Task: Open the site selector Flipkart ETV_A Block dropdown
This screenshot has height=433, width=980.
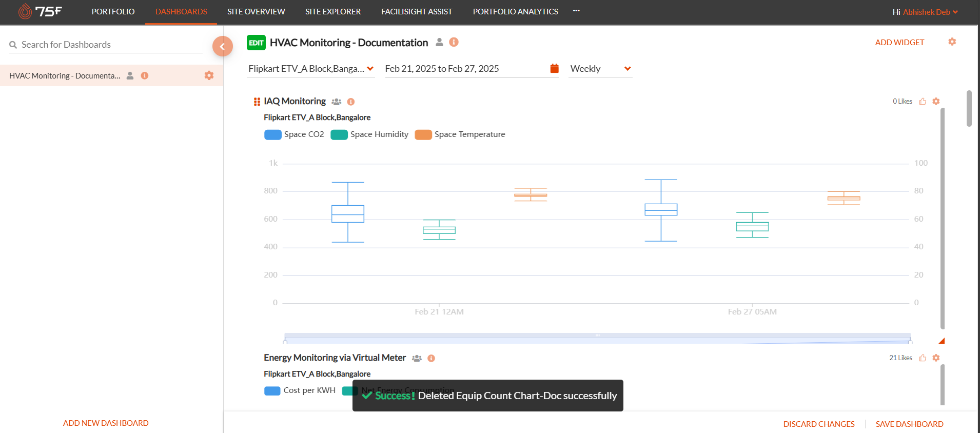Action: pos(311,69)
